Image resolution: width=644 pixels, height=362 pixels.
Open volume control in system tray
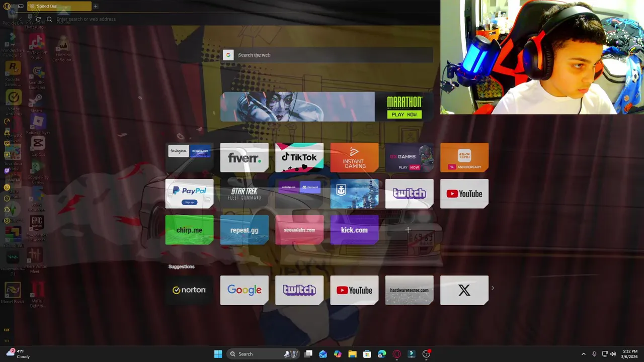click(x=613, y=354)
